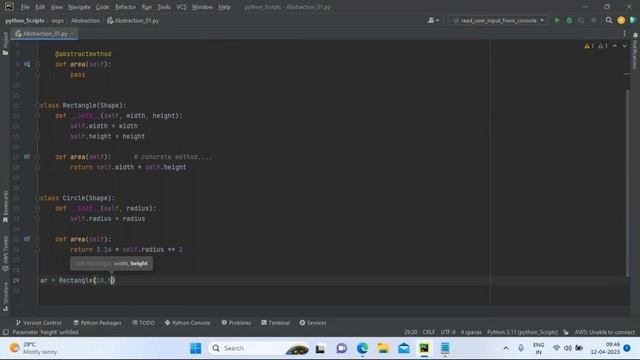Click the green Debug bug icon
Image resolution: width=640 pixels, height=360 pixels.
pos(569,20)
